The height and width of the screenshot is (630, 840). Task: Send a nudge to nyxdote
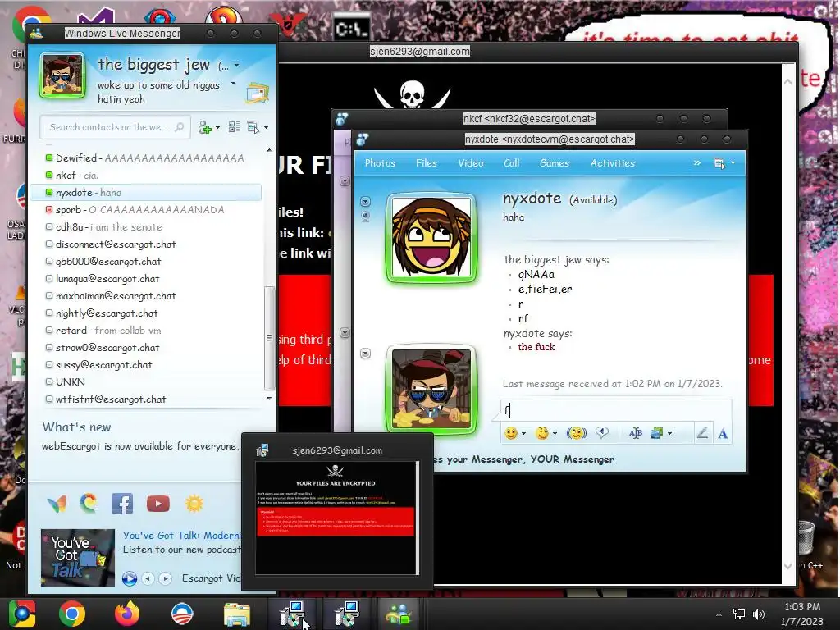pyautogui.click(x=577, y=433)
